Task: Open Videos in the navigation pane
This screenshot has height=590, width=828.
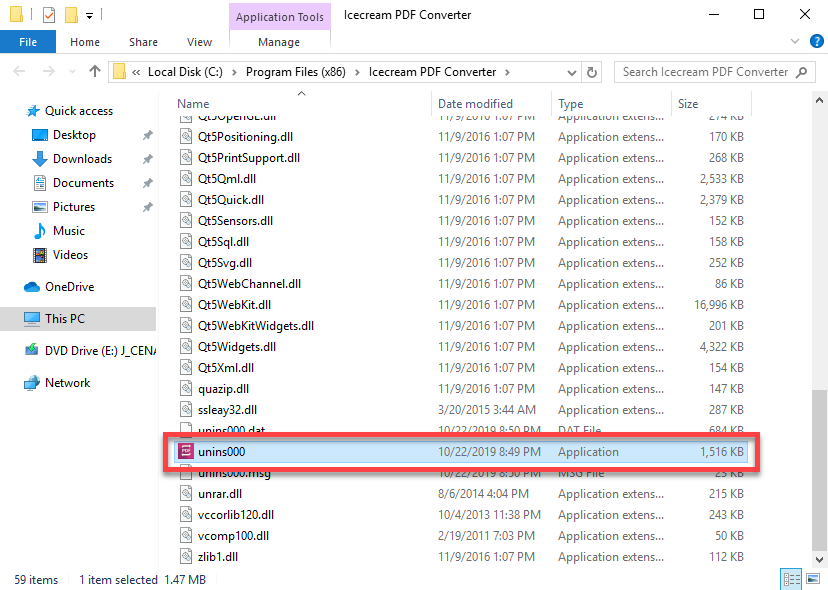Action: click(70, 255)
